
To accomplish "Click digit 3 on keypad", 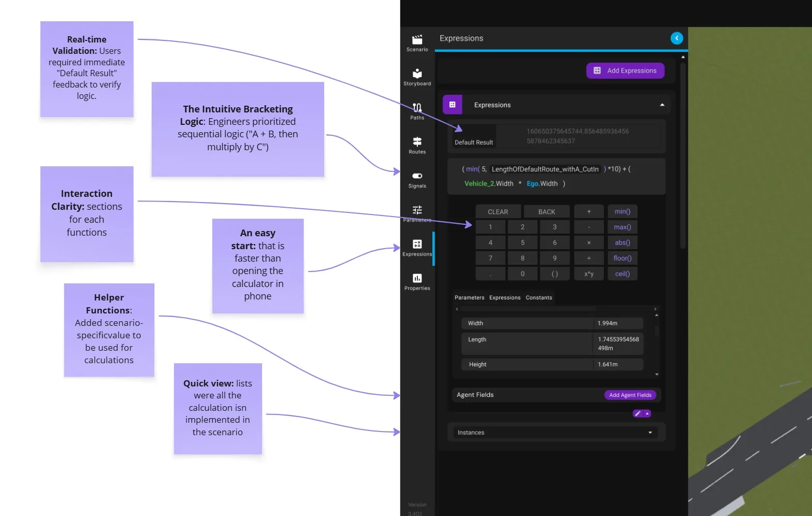I will click(x=555, y=227).
